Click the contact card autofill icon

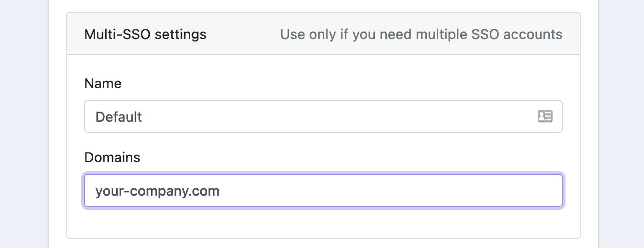545,117
